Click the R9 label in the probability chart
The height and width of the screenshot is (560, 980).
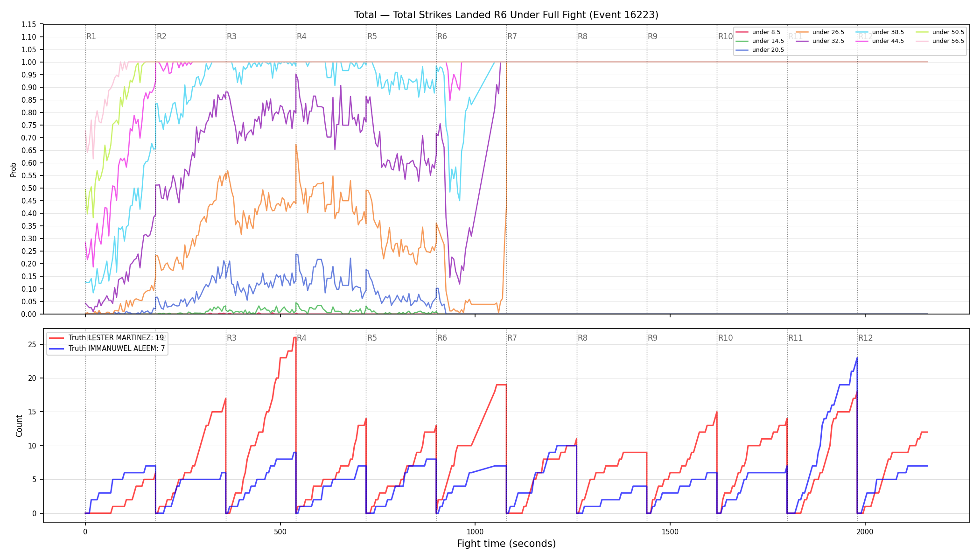point(652,36)
